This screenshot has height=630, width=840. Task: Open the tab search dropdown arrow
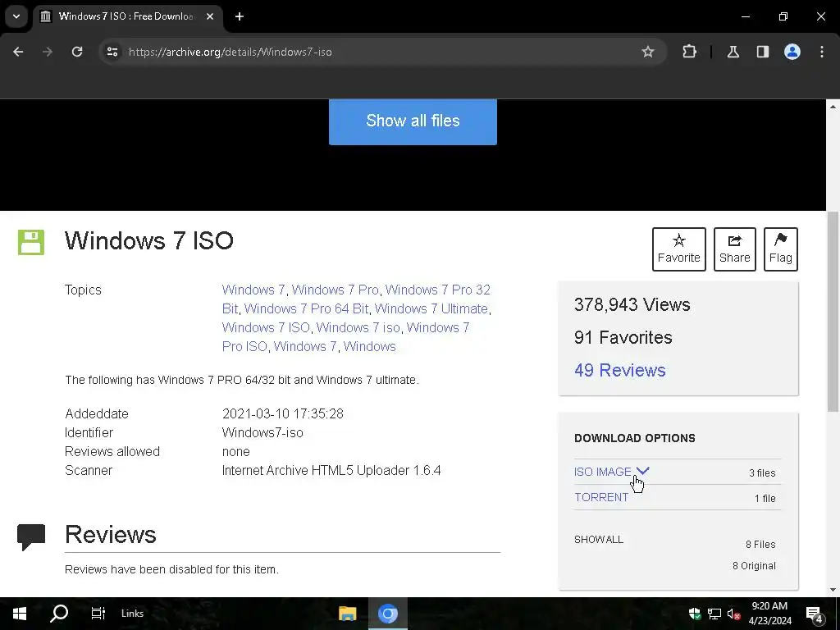tap(16, 16)
